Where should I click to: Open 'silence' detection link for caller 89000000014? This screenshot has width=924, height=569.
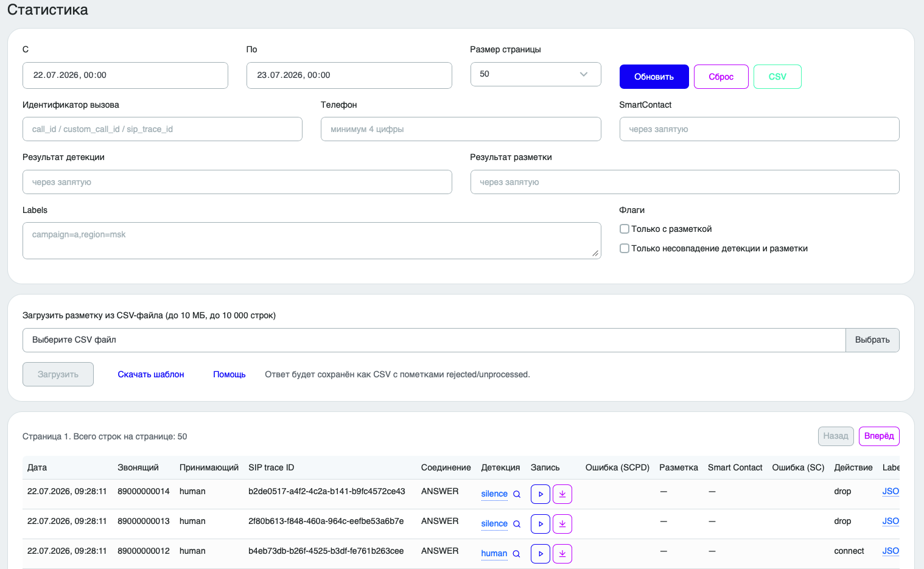point(494,494)
